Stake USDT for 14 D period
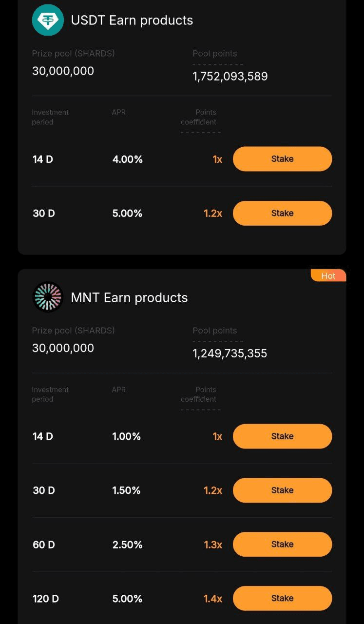The width and height of the screenshot is (364, 624). pos(282,159)
